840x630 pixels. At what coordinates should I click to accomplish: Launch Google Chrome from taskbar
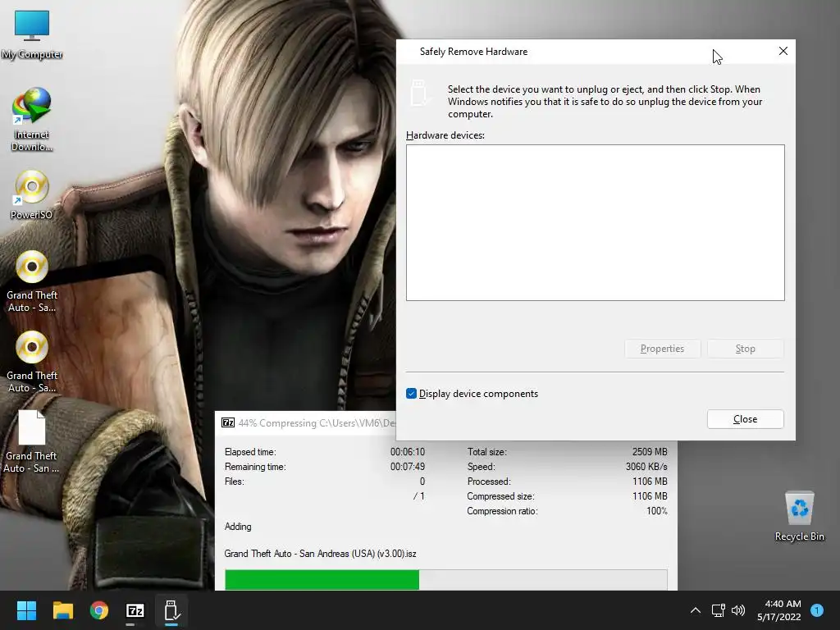(x=99, y=610)
